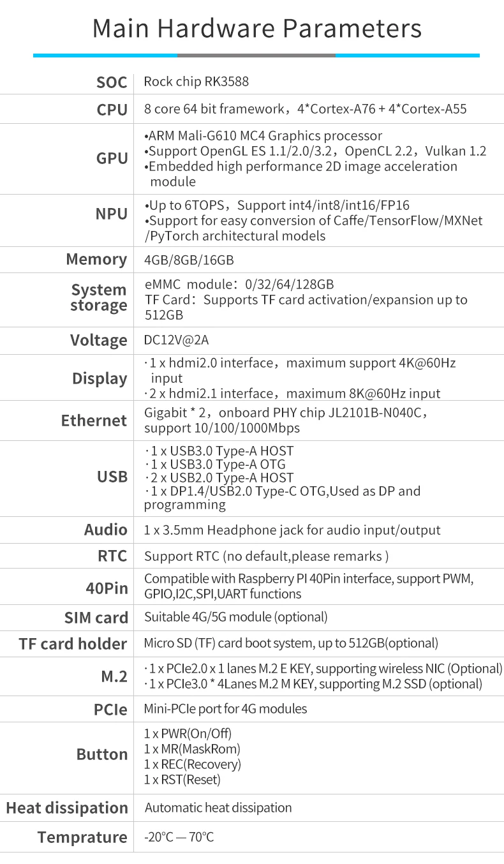Click the "System storage" label

coord(98,297)
